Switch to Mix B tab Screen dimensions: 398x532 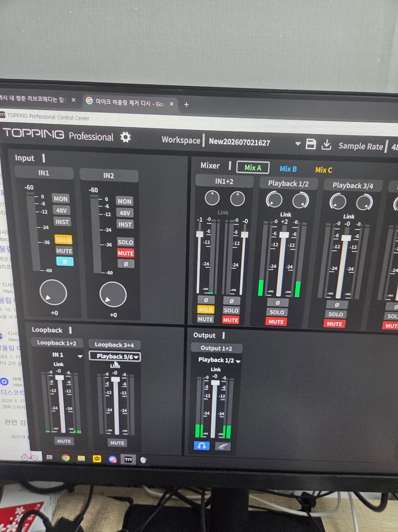pyautogui.click(x=288, y=169)
